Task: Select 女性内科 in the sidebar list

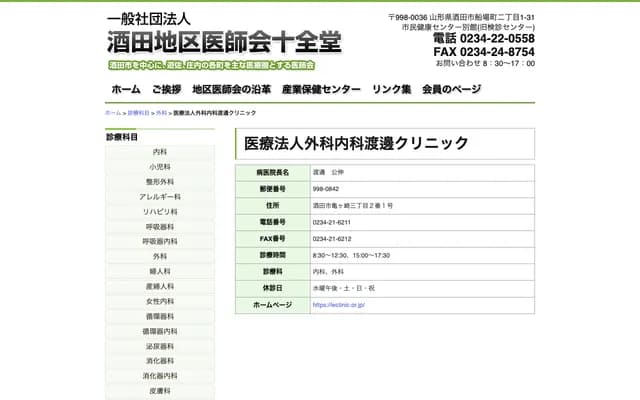Action: [160, 301]
